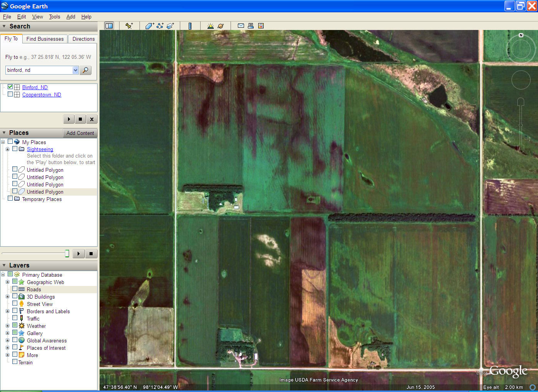Enable the Roads layer checkbox
The image size is (538, 392).
coord(15,289)
